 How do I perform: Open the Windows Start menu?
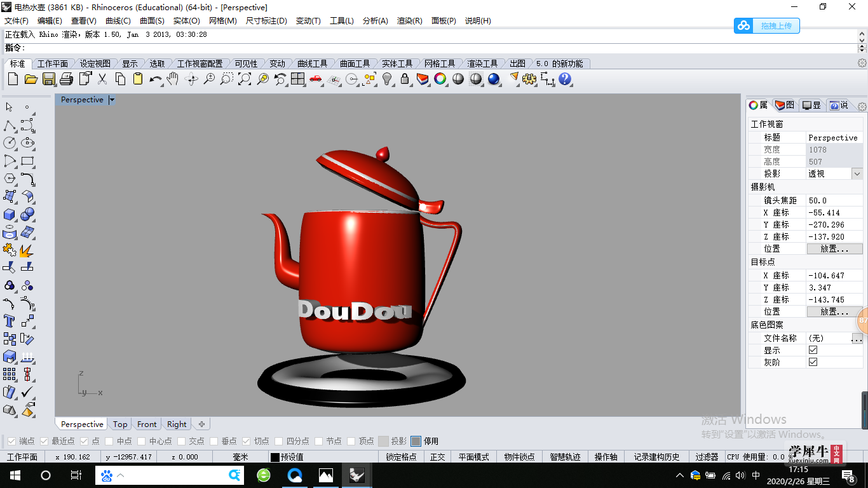click(15, 475)
